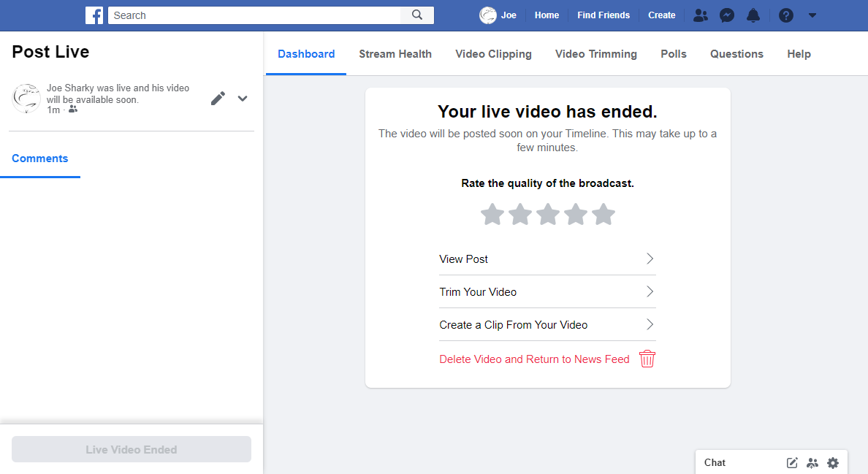
Task: Click inside the Search field
Action: click(254, 15)
